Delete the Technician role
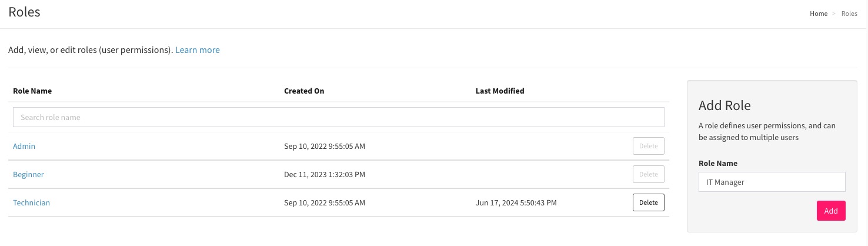This screenshot has height=246, width=868. 648,202
